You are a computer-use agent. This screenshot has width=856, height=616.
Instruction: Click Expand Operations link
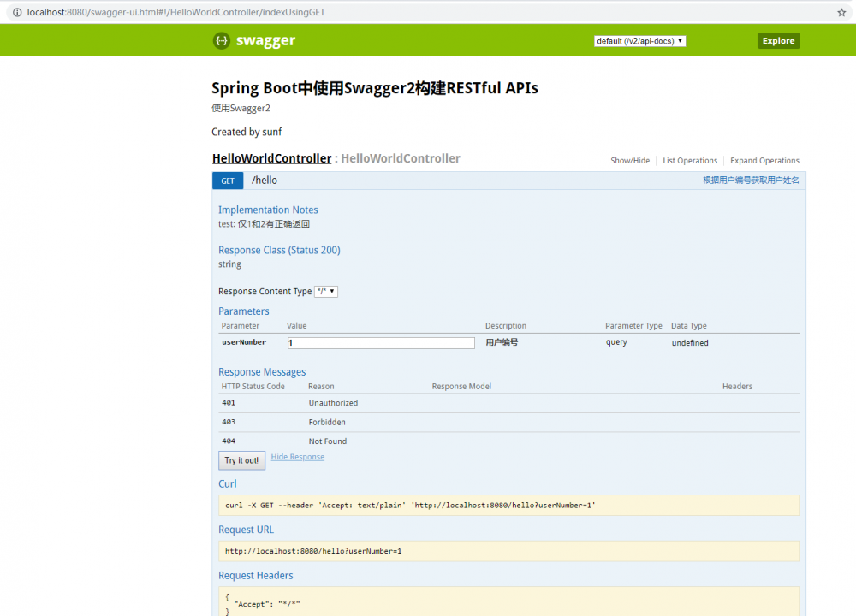[764, 160]
